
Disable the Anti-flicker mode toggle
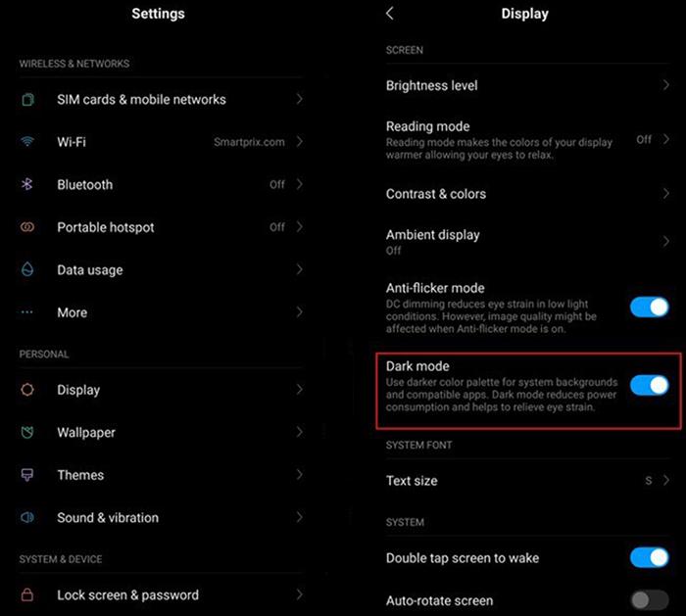coord(649,308)
